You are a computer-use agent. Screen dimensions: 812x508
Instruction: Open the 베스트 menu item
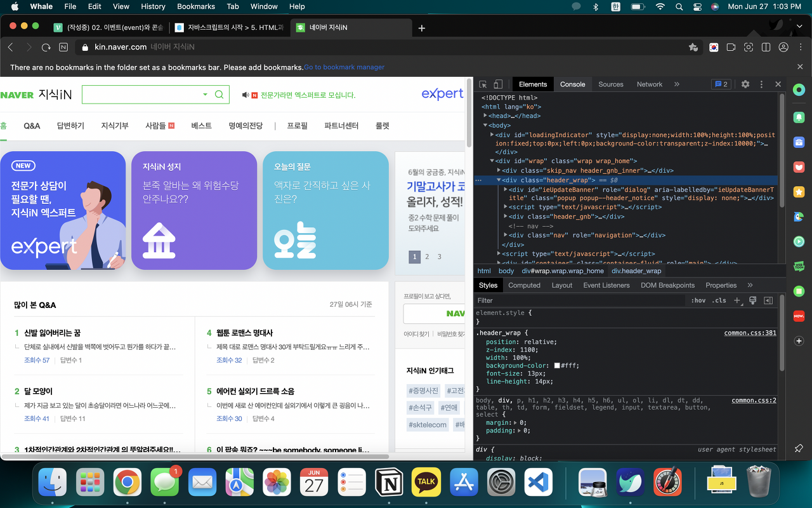pyautogui.click(x=202, y=126)
